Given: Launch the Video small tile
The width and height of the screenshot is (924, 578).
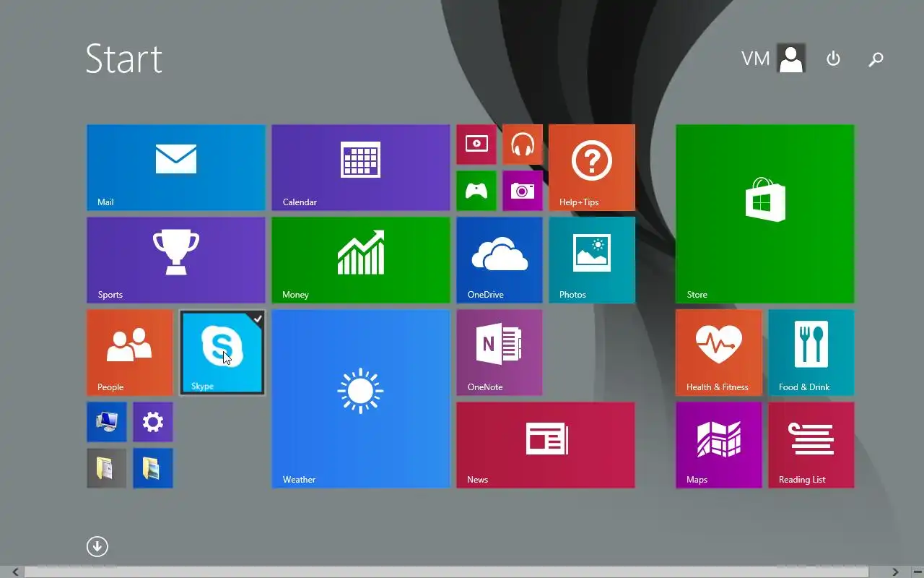Looking at the screenshot, I should click(476, 144).
